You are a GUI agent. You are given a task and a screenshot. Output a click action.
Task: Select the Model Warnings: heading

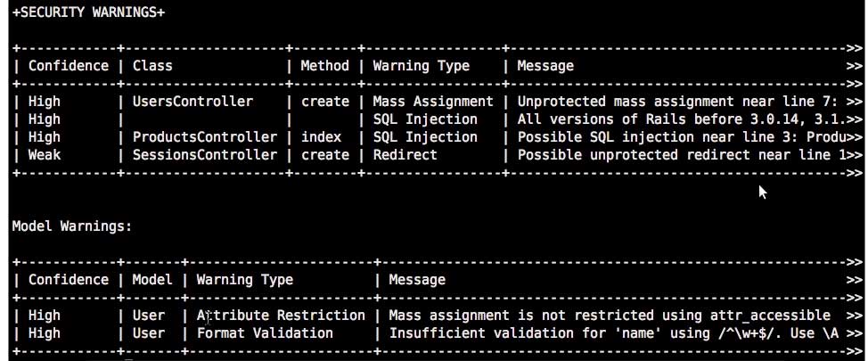[72, 226]
